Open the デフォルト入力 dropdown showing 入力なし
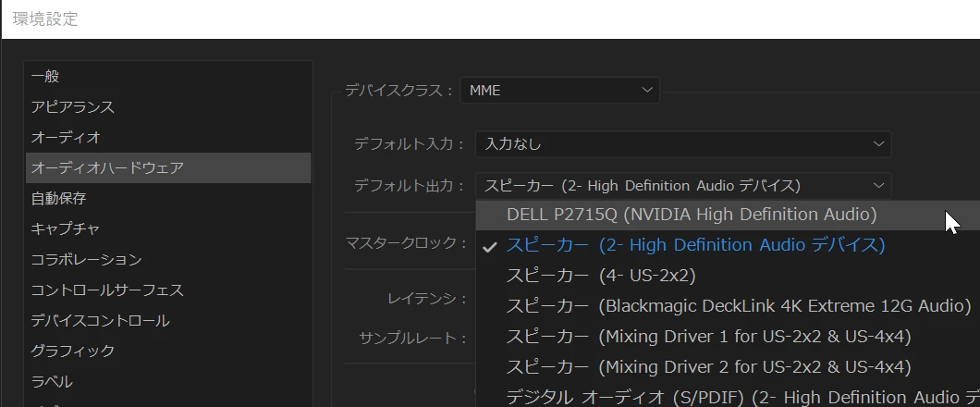The width and height of the screenshot is (980, 407). pyautogui.click(x=682, y=144)
